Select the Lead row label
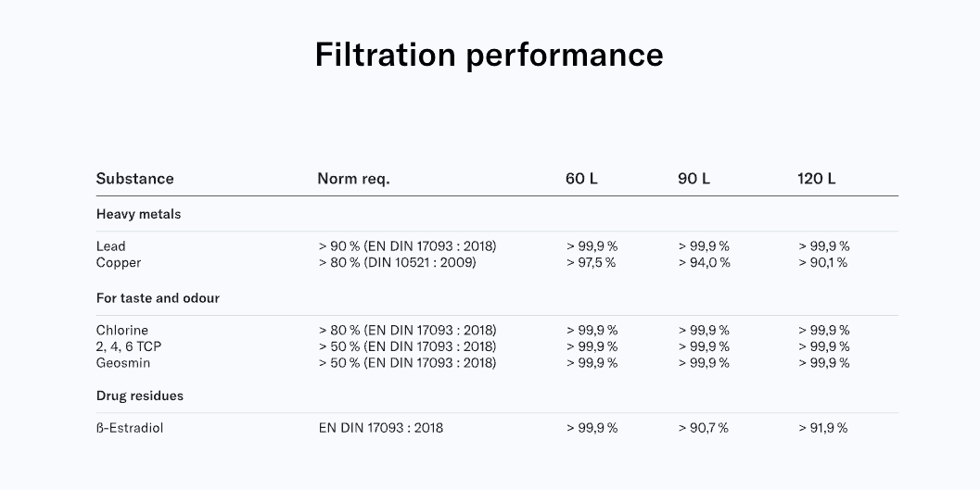The height and width of the screenshot is (490, 980). (x=110, y=246)
